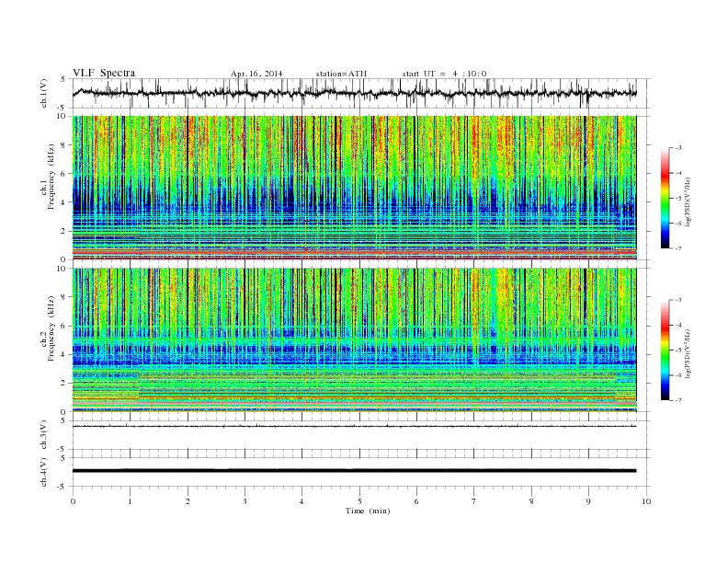This screenshot has height=563, width=728.
Task: Click the '-7' label on ch.1 color scale
Action: tap(678, 248)
